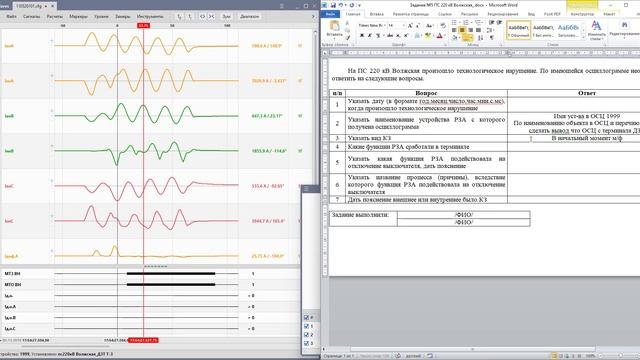Click the change case (Aa) icon

pyautogui.click(x=429, y=25)
